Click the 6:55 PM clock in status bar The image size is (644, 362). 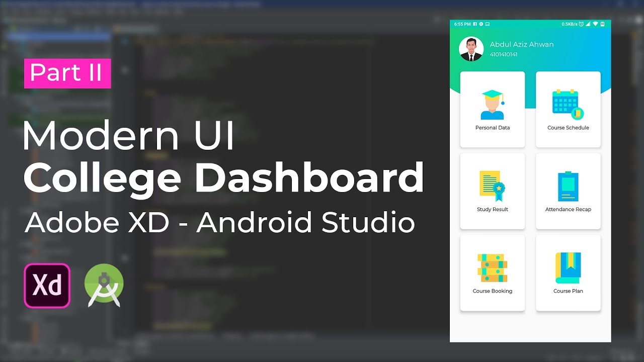[462, 24]
